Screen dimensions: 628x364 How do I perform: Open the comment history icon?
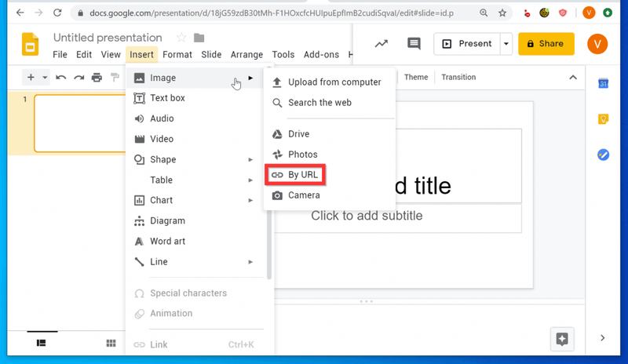(x=414, y=44)
